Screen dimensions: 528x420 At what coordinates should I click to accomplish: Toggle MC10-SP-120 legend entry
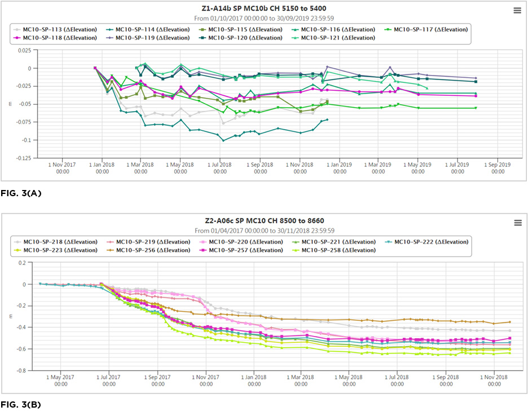click(x=245, y=38)
